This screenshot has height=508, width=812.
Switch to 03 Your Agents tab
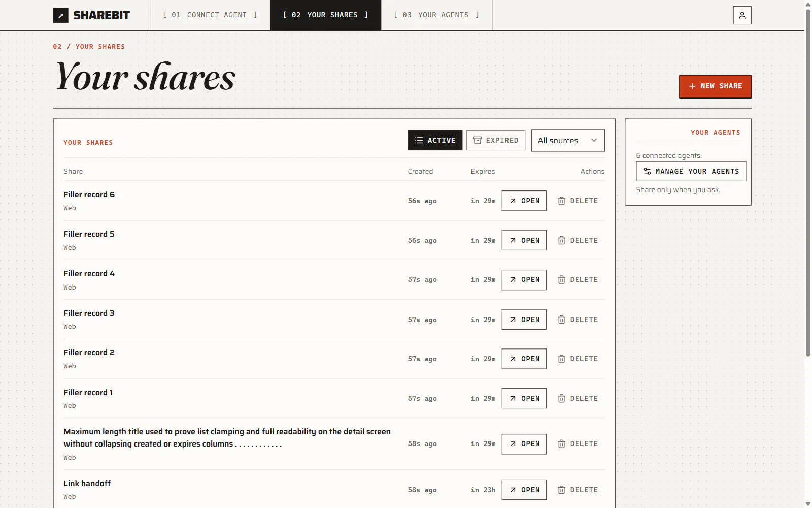(x=436, y=15)
